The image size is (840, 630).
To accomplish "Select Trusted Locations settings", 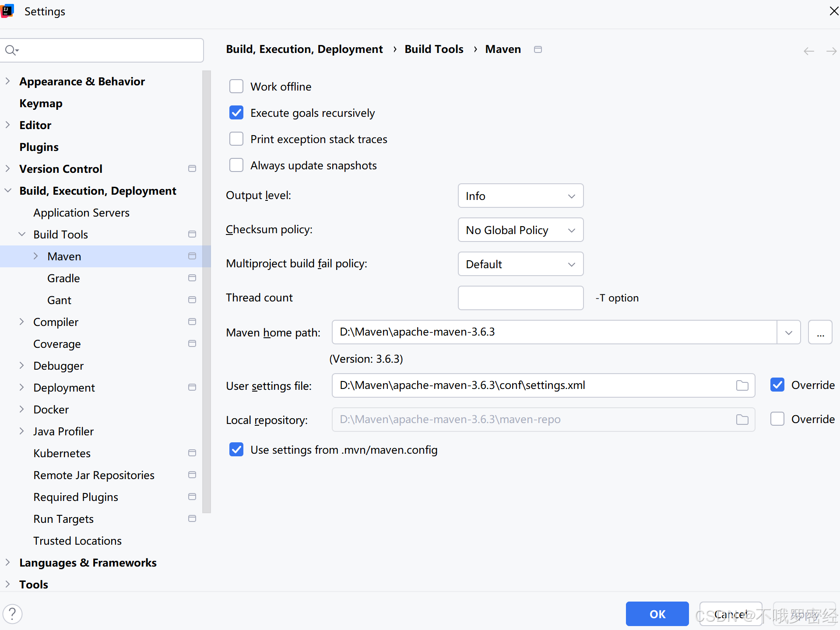I will coord(77,541).
